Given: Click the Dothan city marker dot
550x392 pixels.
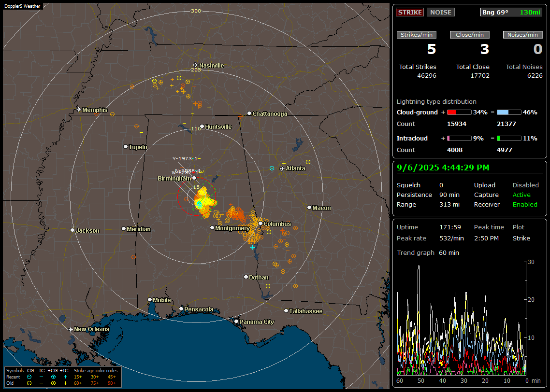Looking at the screenshot, I should point(246,277).
